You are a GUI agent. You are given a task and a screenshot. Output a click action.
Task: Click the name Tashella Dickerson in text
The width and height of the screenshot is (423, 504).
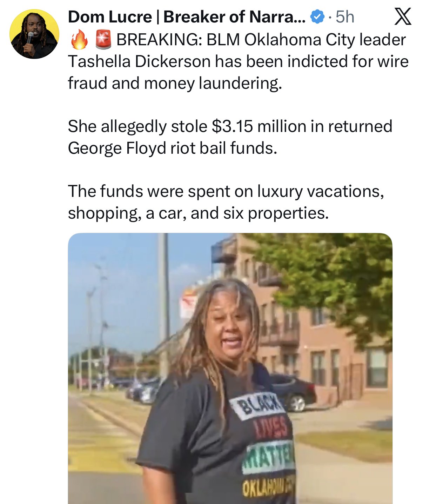click(139, 61)
